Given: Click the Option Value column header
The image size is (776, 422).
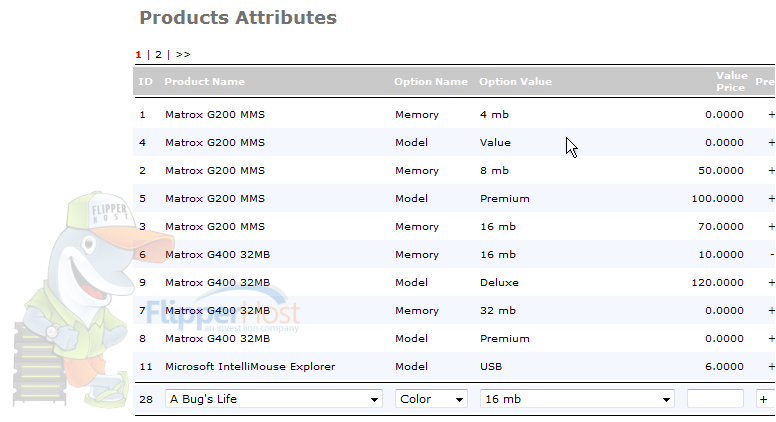Looking at the screenshot, I should (x=515, y=82).
